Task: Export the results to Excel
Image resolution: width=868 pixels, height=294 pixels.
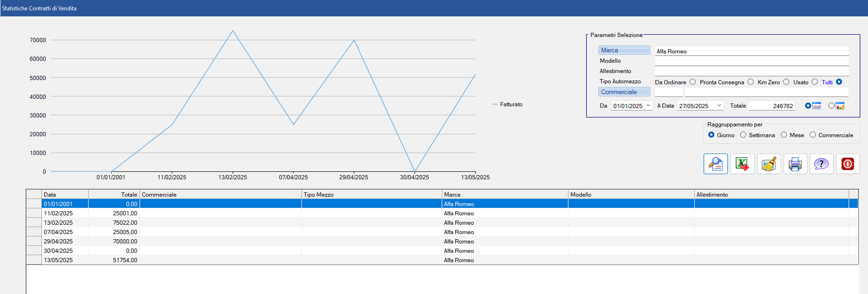Action: pyautogui.click(x=742, y=164)
